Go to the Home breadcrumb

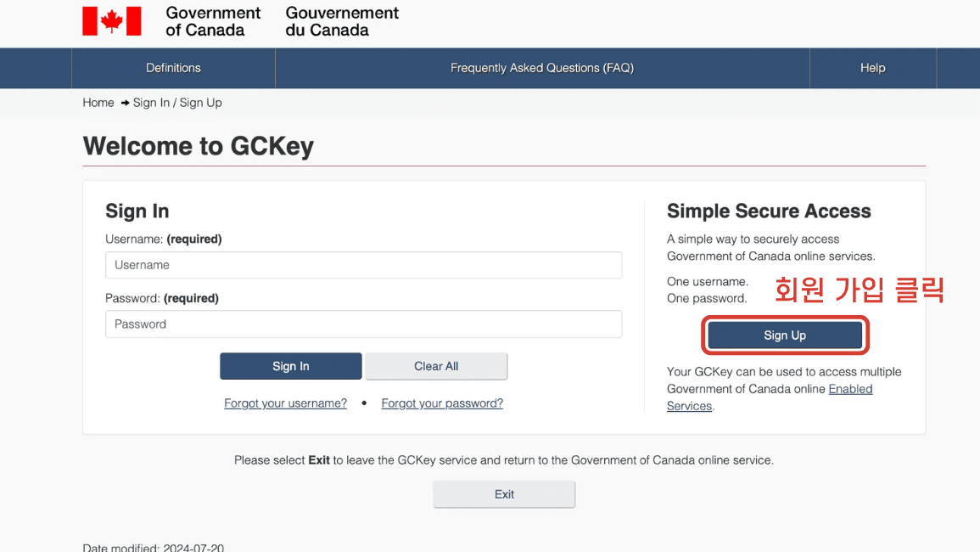tap(98, 103)
